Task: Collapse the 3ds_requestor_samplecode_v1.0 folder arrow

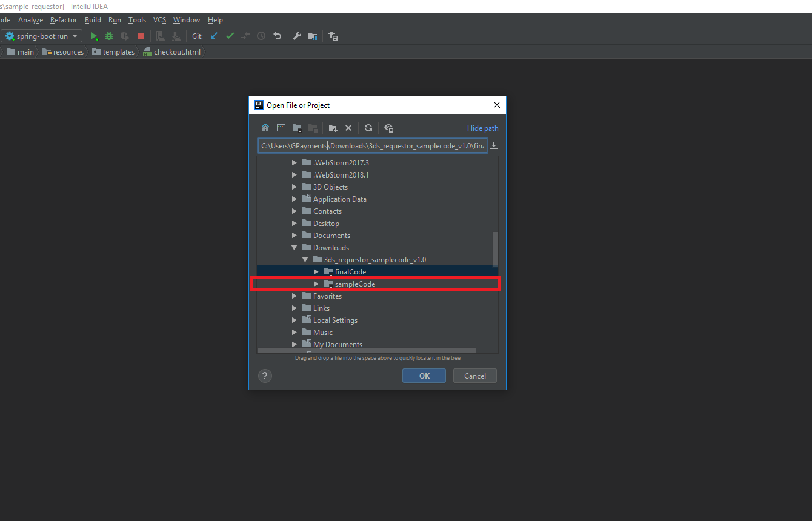Action: 305,260
